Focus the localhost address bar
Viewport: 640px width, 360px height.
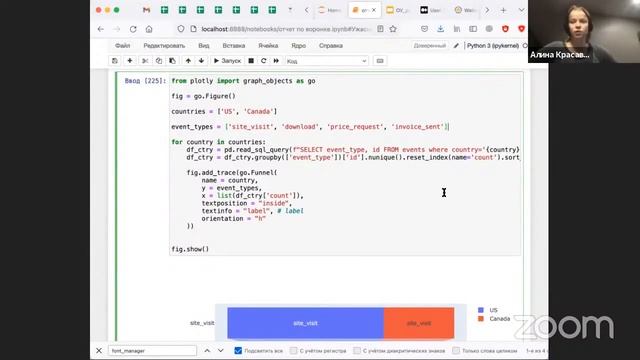click(x=286, y=29)
